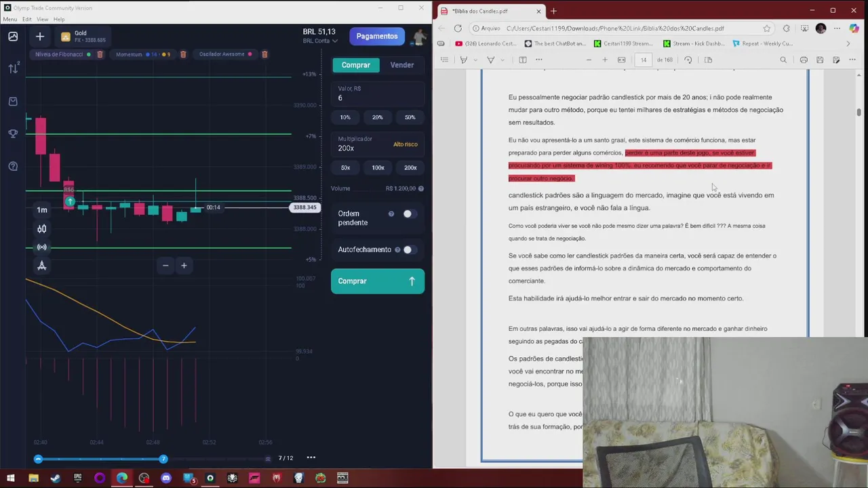Choose the 100x multiplier
The width and height of the screenshot is (868, 488).
378,167
